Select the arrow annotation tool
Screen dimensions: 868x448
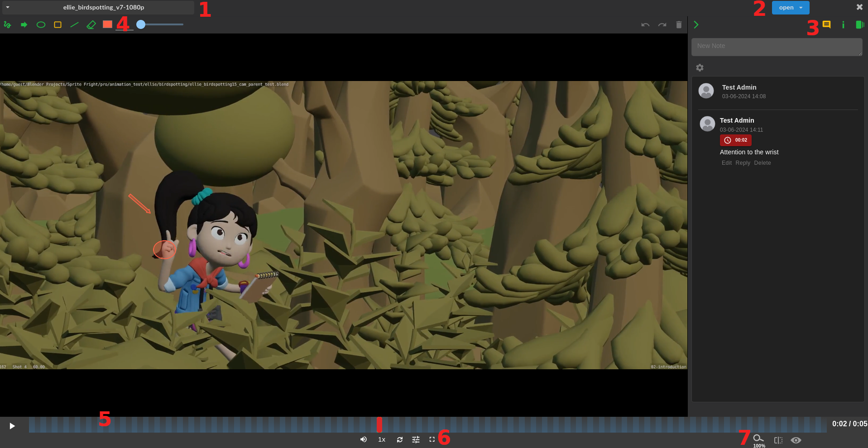pyautogui.click(x=24, y=25)
